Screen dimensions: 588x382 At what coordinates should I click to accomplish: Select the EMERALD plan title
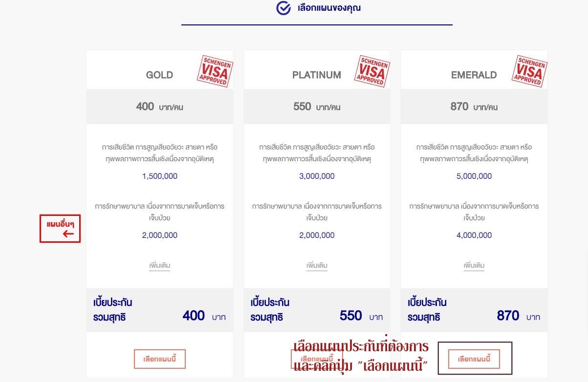(474, 75)
